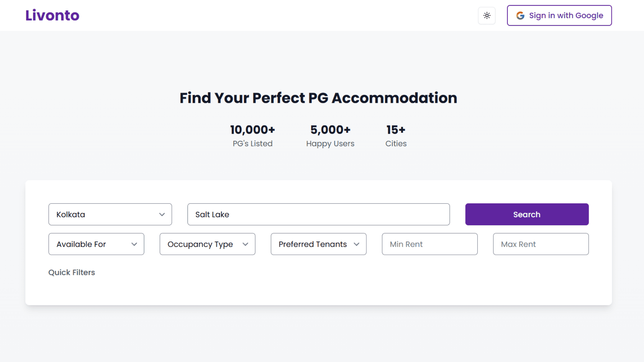Click the Available For chevron icon

[134, 244]
